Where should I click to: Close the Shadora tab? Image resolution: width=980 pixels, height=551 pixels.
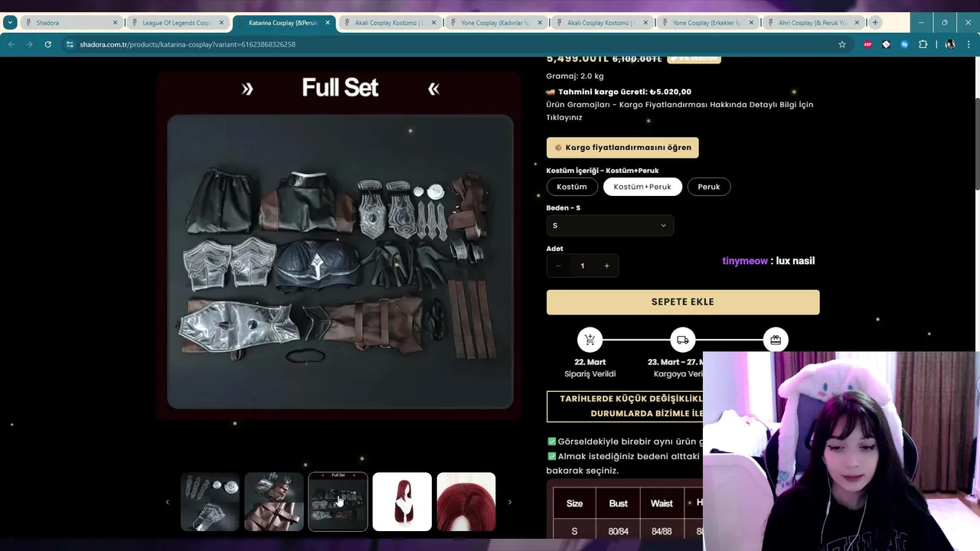116,22
